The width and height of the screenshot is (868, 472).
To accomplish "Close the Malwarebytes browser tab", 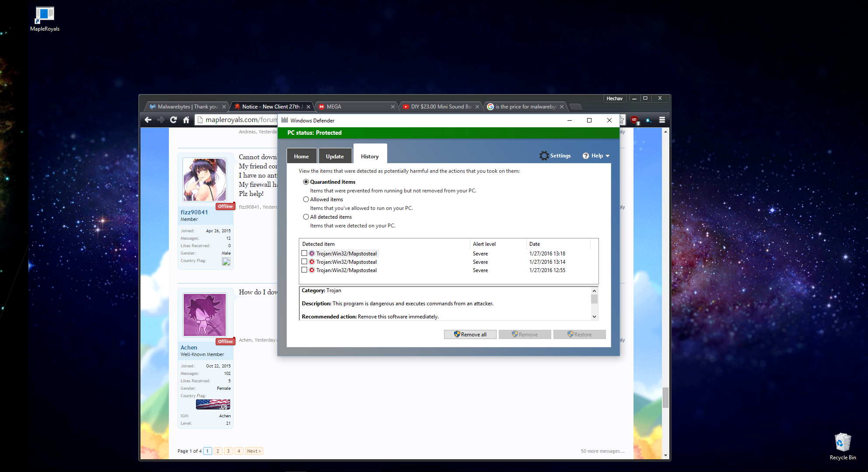I will (224, 107).
